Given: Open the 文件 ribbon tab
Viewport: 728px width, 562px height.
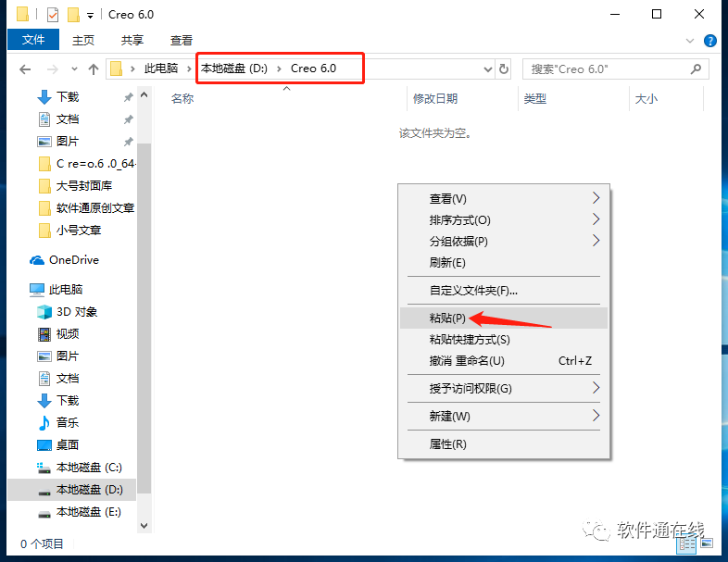Looking at the screenshot, I should (33, 40).
